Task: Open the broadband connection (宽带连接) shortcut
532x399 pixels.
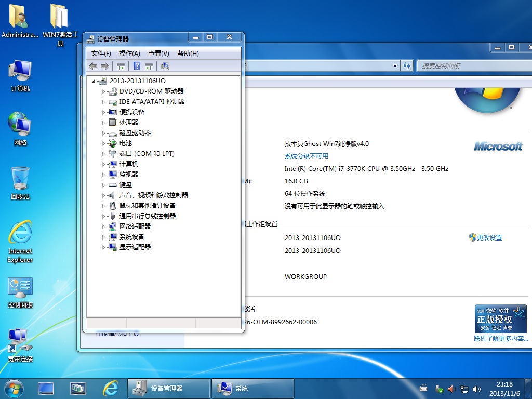Action: 20,345
